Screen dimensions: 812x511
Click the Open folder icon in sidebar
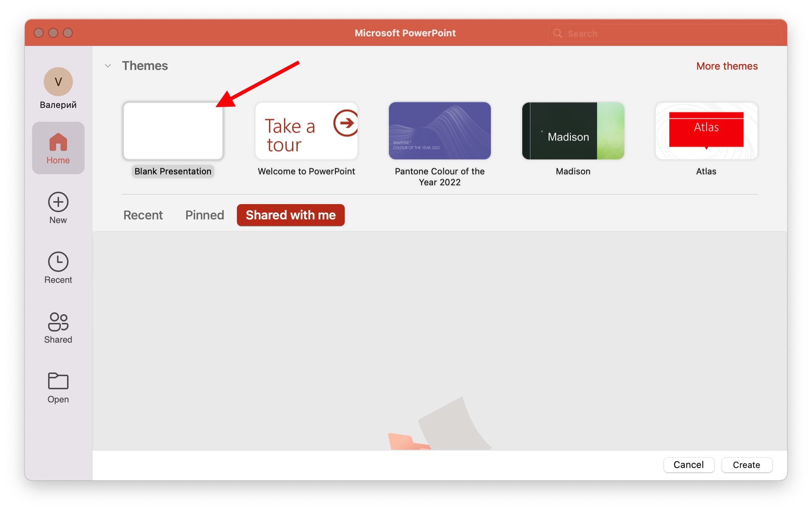(x=58, y=381)
